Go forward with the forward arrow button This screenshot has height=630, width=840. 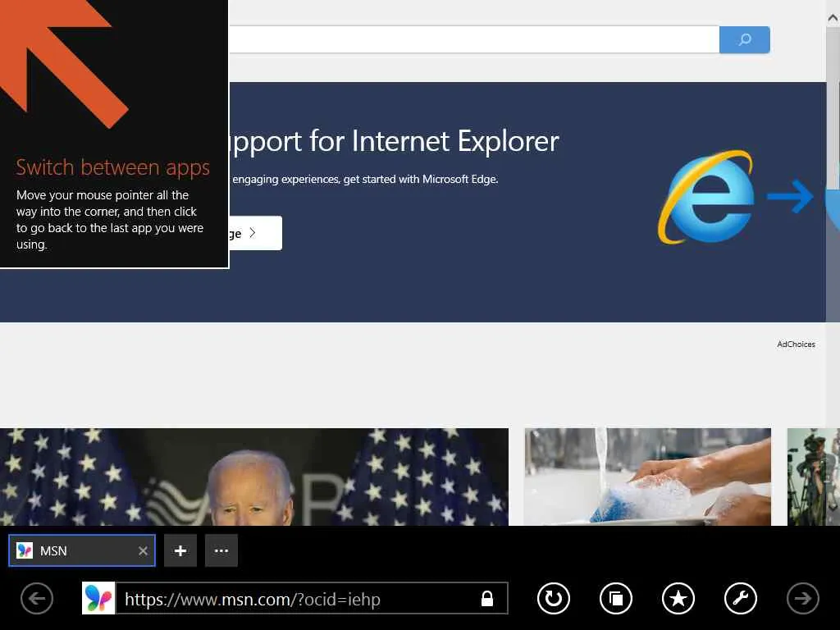(x=802, y=598)
